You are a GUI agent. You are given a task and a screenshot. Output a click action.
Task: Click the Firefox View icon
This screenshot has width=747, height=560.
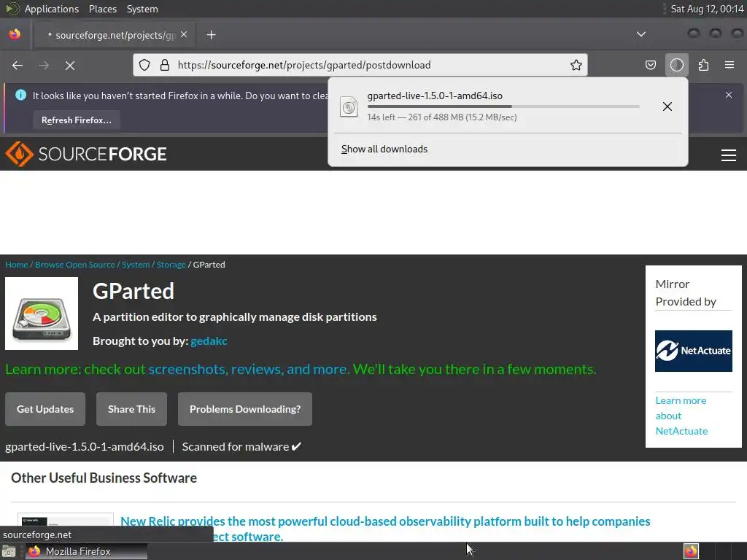15,34
